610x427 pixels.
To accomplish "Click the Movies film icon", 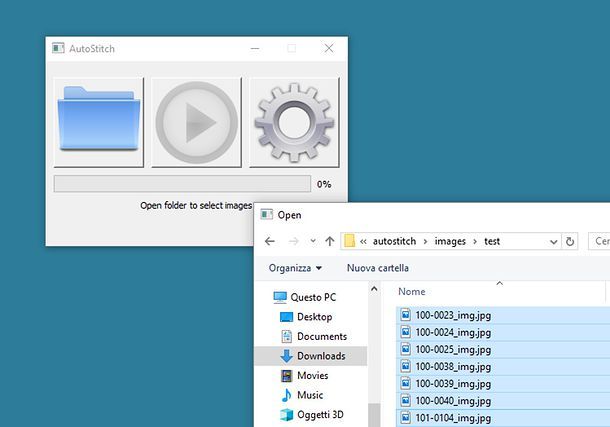I will 287,375.
